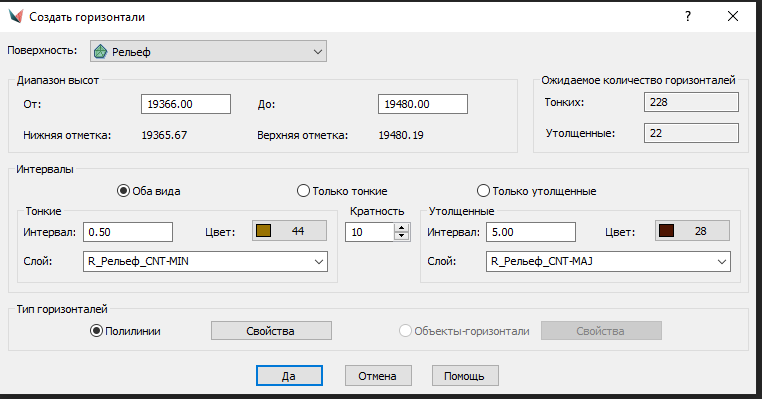Image resolution: width=762 pixels, height=399 pixels.
Task: Click the Отмена button
Action: coord(378,376)
